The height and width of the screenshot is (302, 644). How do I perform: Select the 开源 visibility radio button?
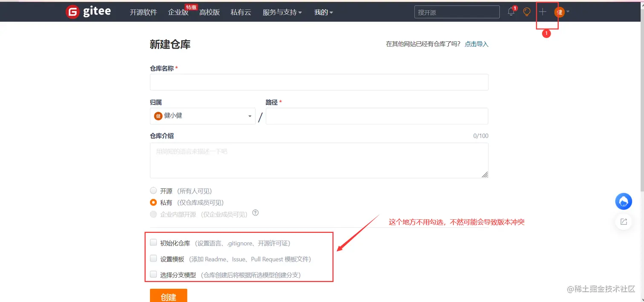tap(153, 191)
